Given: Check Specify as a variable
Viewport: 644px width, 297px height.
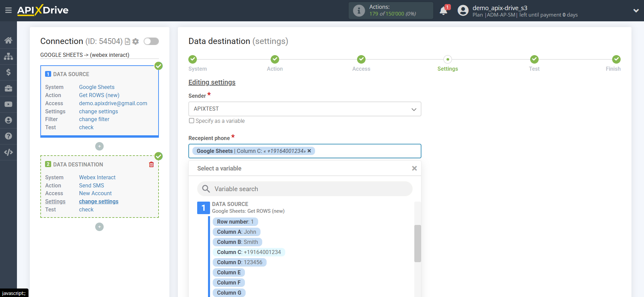Looking at the screenshot, I should 192,121.
